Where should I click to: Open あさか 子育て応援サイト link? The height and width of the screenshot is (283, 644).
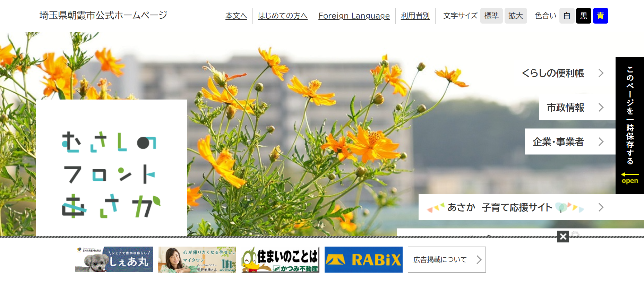[x=531, y=207]
